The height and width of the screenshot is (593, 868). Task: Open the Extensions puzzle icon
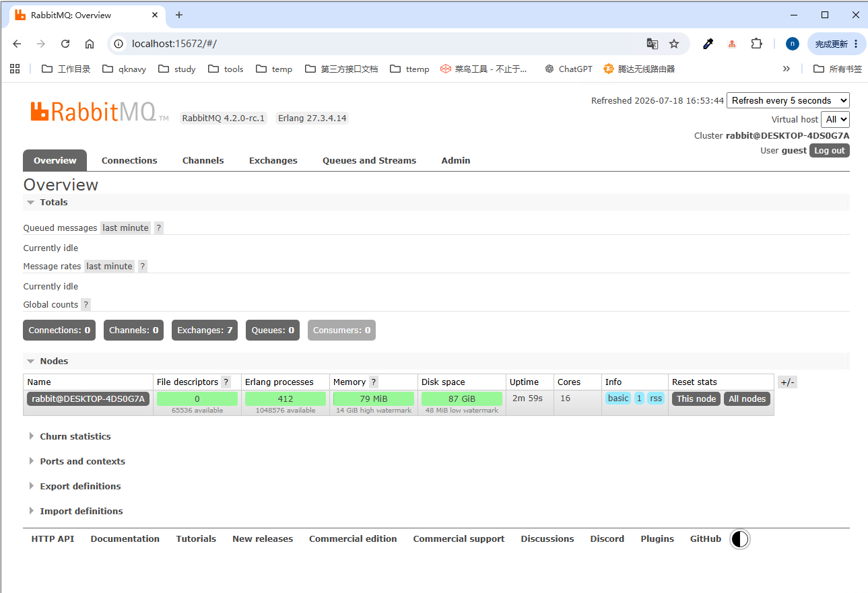[x=756, y=44]
